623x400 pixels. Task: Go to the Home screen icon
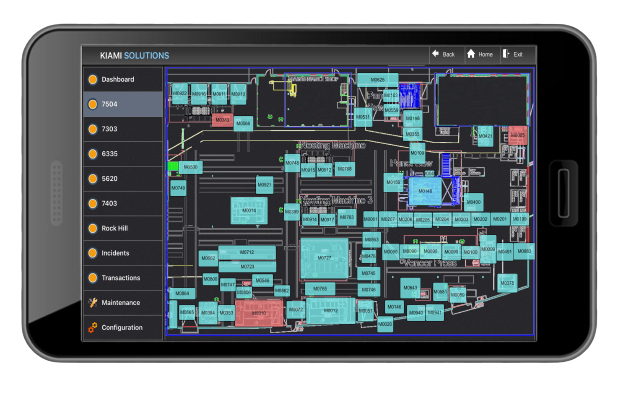[471, 54]
